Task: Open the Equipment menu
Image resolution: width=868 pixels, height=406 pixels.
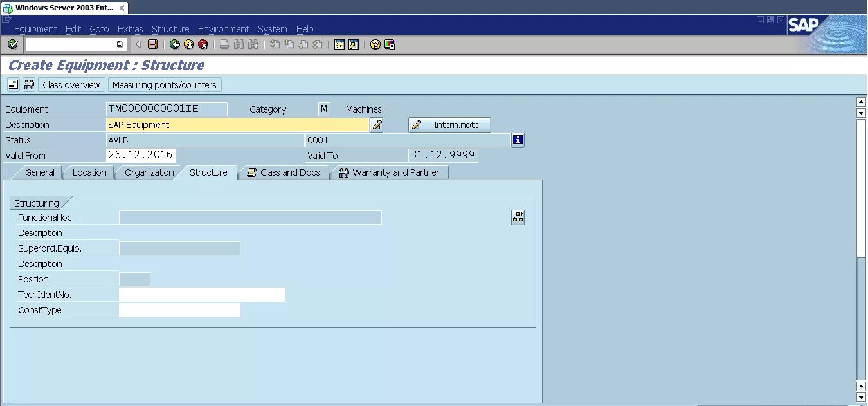Action: click(x=35, y=29)
